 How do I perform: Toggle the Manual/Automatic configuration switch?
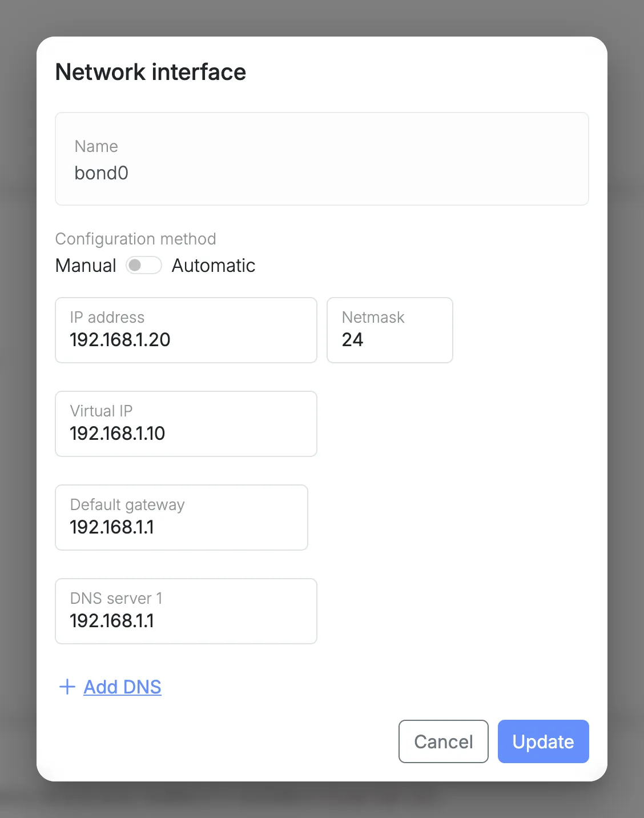tap(144, 265)
